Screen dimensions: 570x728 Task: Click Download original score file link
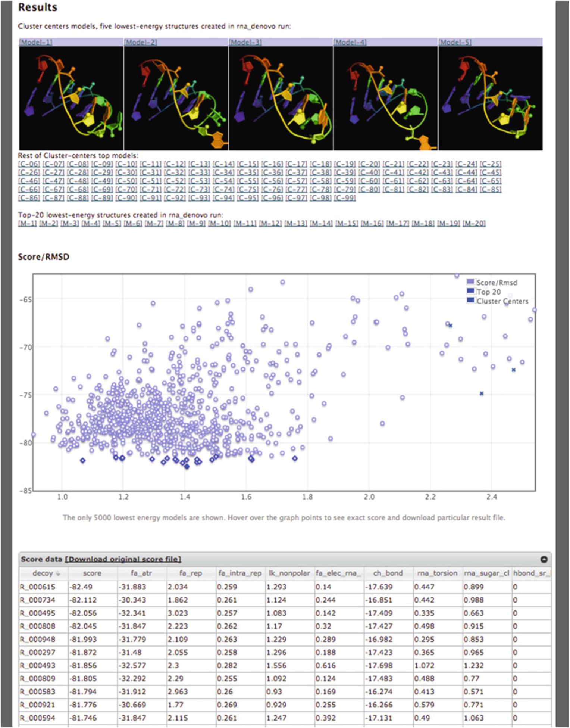[x=123, y=559]
